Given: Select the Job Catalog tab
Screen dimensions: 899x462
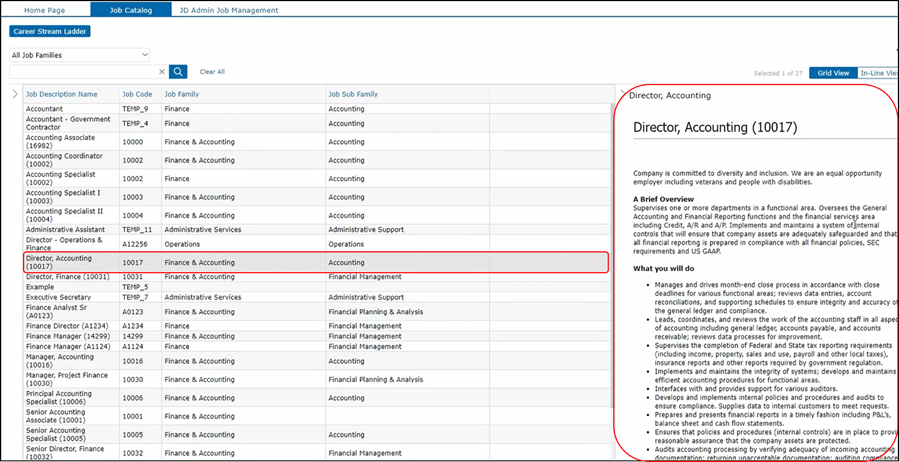Looking at the screenshot, I should [x=130, y=9].
